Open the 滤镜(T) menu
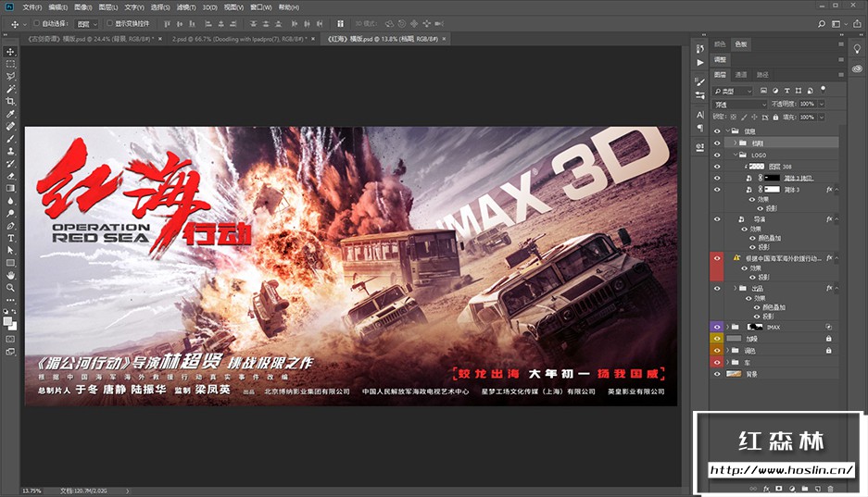The image size is (868, 497). [186, 7]
